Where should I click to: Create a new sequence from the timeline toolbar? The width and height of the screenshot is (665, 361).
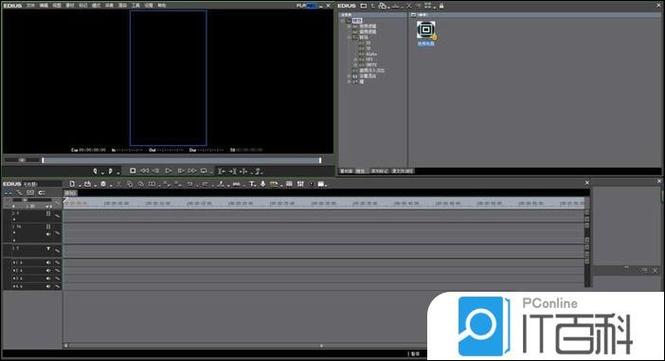point(72,184)
